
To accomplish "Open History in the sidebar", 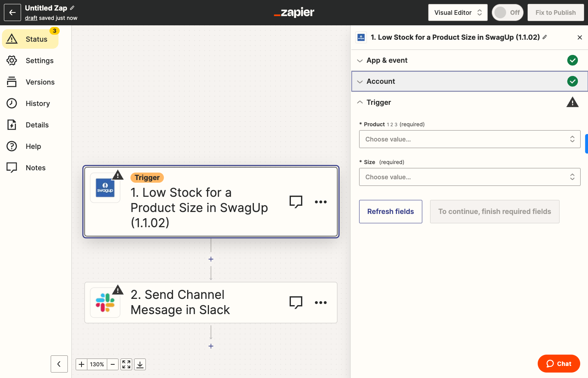I will (30, 103).
